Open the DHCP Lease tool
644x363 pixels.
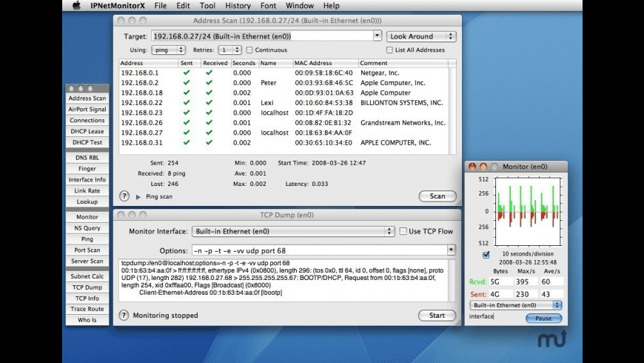pyautogui.click(x=87, y=131)
